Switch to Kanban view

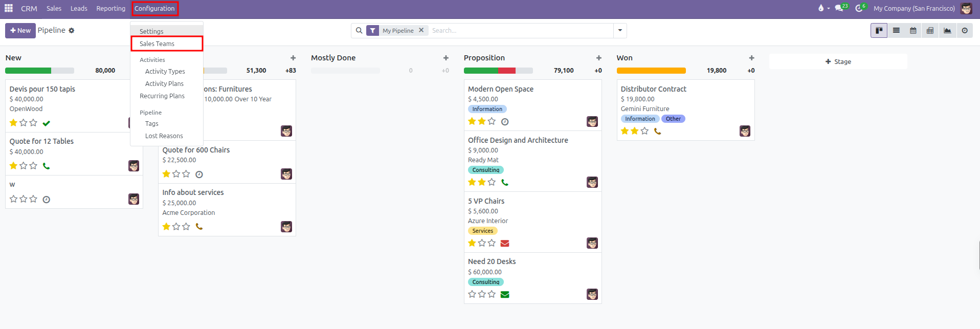click(879, 30)
